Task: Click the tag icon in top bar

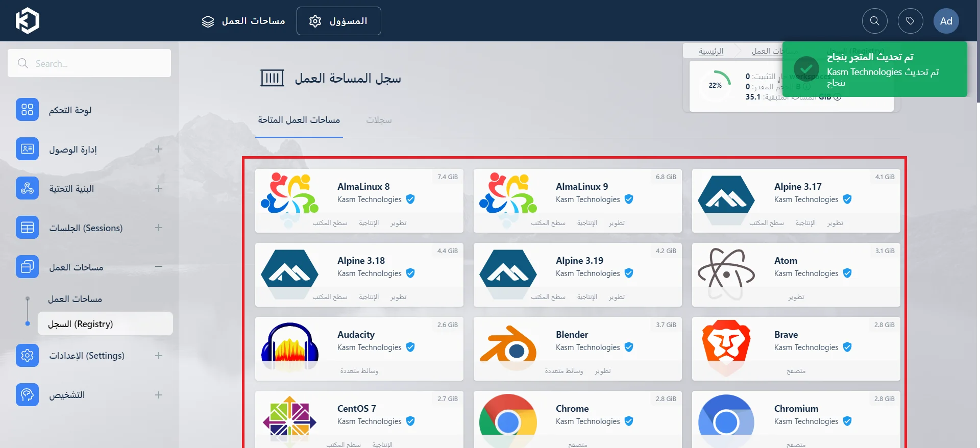Action: 910,21
